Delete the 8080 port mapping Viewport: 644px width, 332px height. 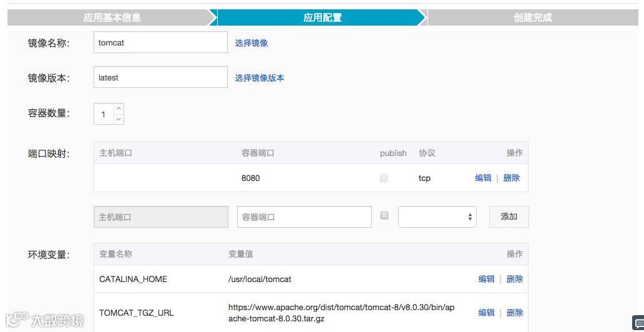(511, 178)
